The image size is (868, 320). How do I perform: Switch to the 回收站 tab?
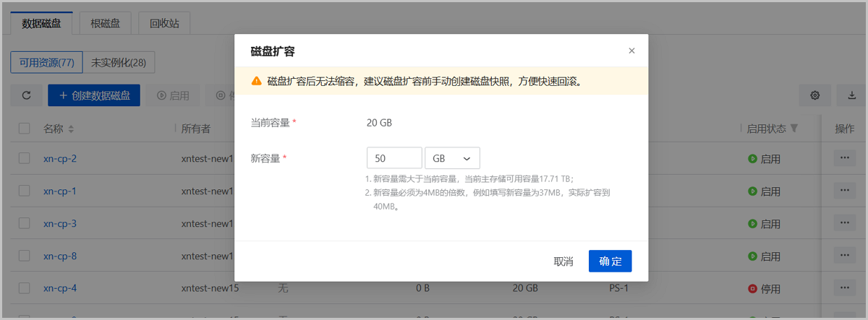(163, 22)
